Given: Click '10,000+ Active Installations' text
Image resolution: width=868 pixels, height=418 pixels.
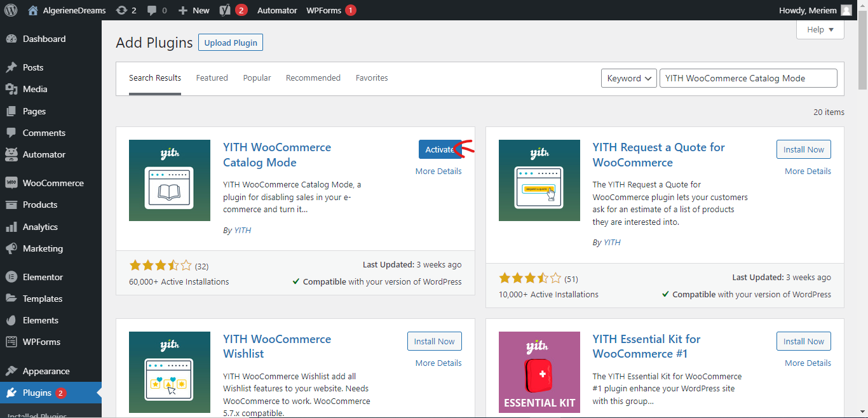Looking at the screenshot, I should pyautogui.click(x=548, y=294).
